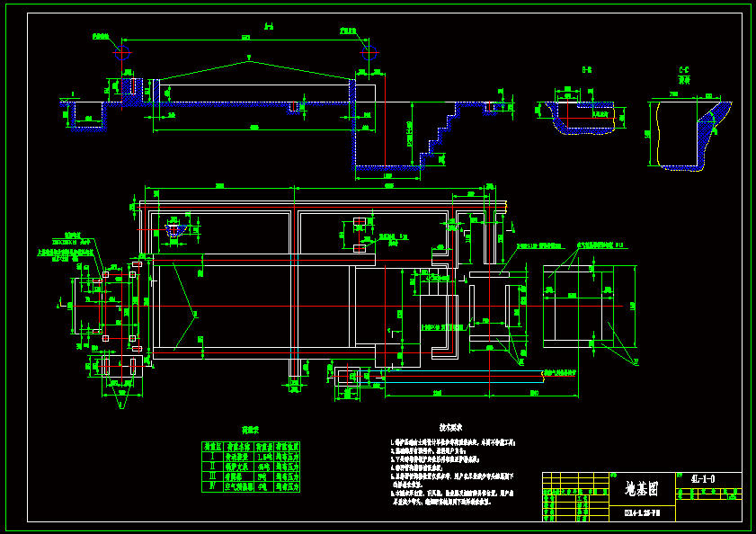Click the right blue circle marker at top
Screen dimensions: 756x534
coord(369,52)
